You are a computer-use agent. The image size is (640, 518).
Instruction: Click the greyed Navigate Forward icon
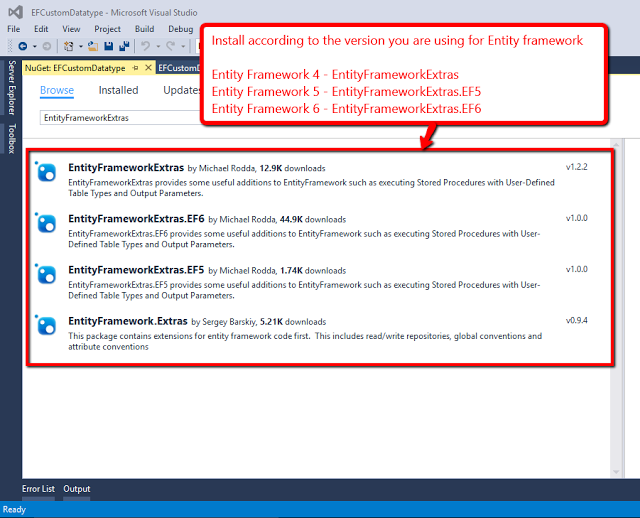[x=47, y=47]
